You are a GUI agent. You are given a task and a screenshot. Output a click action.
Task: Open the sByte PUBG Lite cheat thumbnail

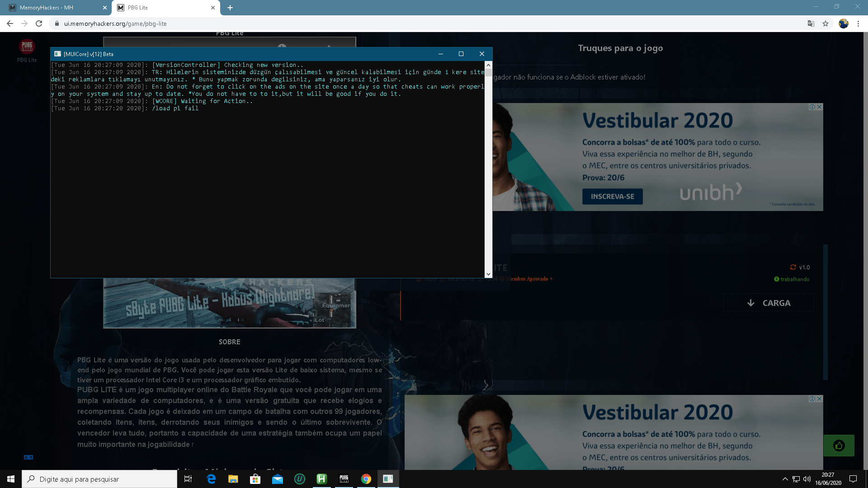click(230, 303)
